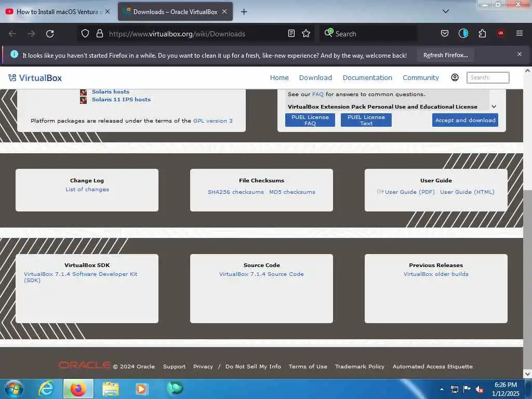Open the List of changes link
Viewport: 532px width, 399px height.
tap(87, 189)
